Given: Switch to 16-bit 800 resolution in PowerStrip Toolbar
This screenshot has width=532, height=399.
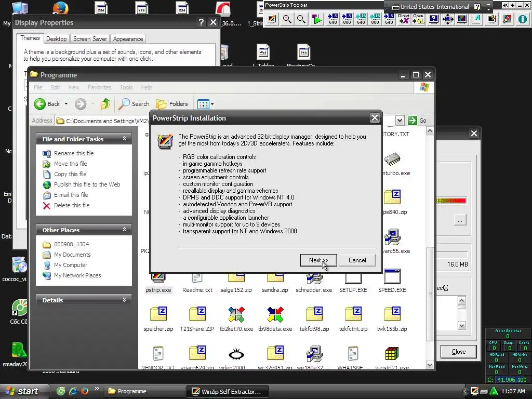Looking at the screenshot, I should [375, 19].
